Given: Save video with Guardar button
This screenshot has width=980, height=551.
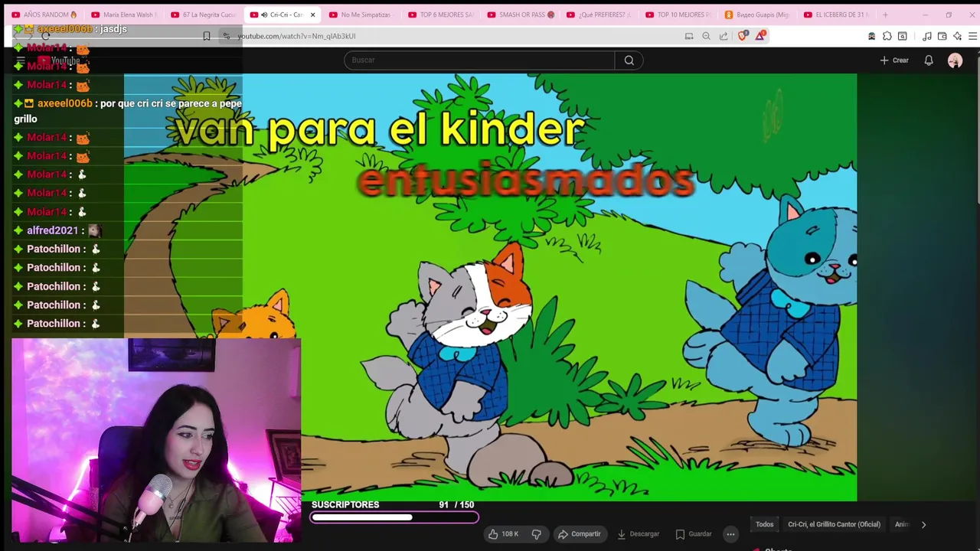Looking at the screenshot, I should pos(694,534).
